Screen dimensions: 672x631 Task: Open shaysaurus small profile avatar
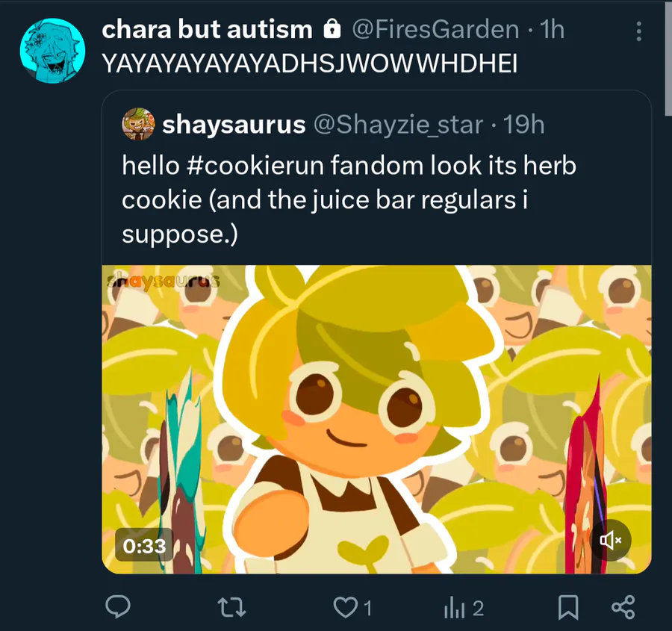point(138,124)
